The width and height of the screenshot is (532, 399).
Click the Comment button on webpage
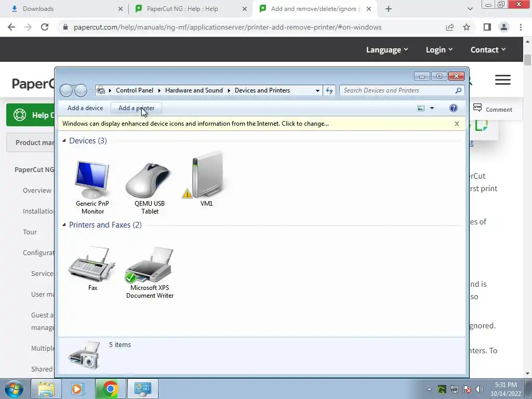pyautogui.click(x=493, y=109)
